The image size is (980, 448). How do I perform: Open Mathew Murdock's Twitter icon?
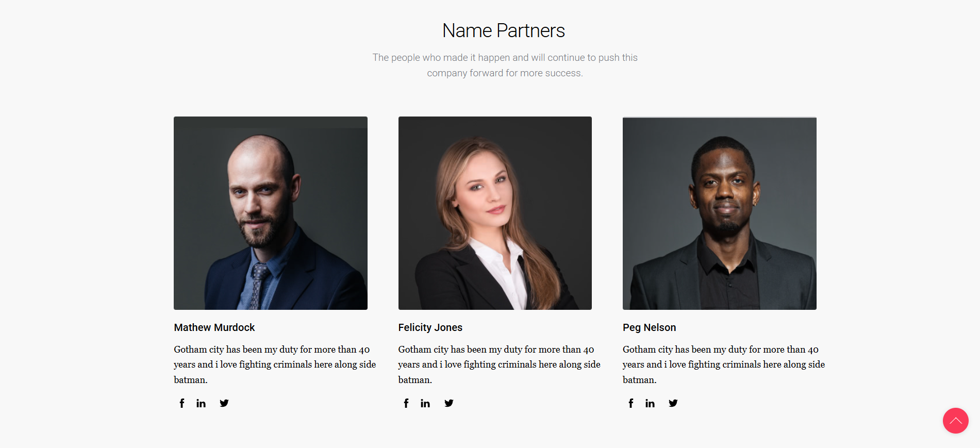tap(224, 403)
